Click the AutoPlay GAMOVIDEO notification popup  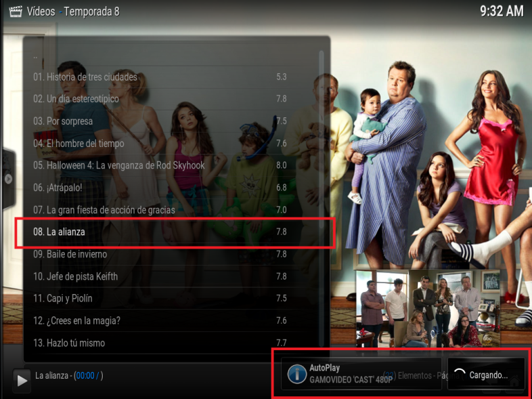tap(361, 373)
